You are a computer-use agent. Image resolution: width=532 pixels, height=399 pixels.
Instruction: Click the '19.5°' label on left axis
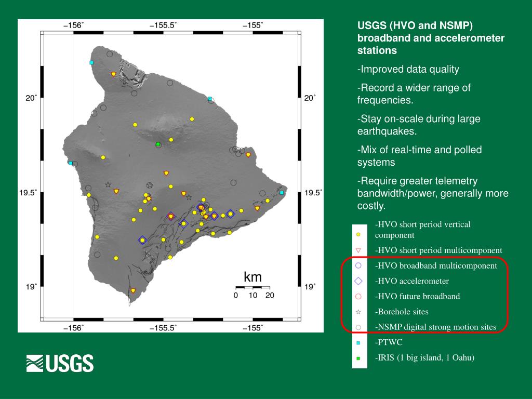pyautogui.click(x=28, y=193)
